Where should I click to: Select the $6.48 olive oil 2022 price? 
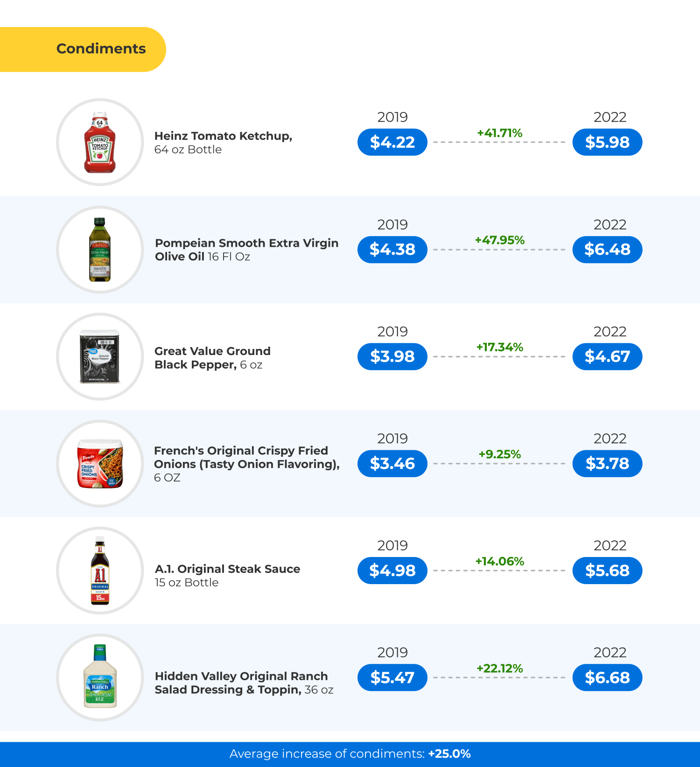(607, 250)
